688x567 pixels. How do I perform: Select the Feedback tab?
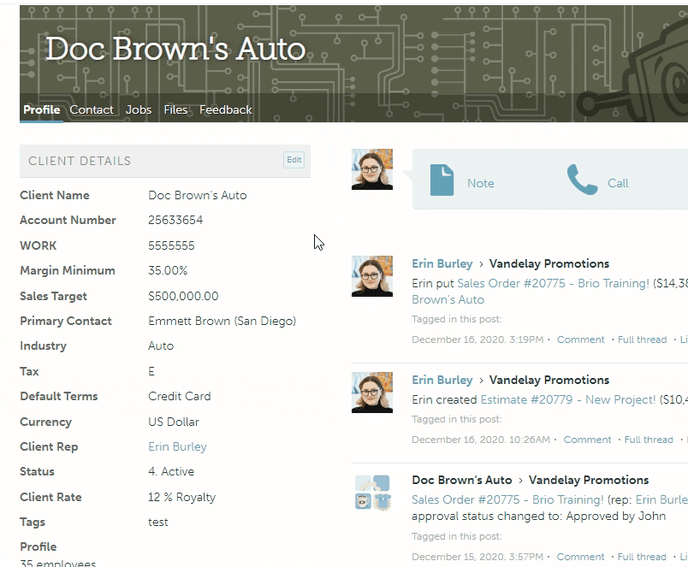click(225, 110)
